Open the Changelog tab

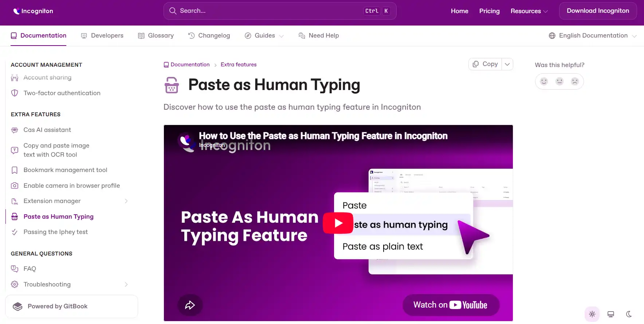[x=209, y=36]
